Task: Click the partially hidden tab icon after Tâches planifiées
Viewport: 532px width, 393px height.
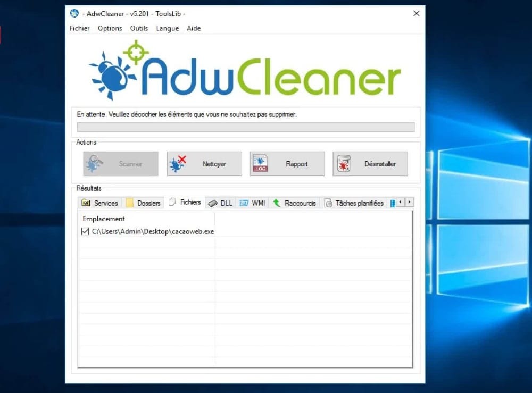Action: 393,203
